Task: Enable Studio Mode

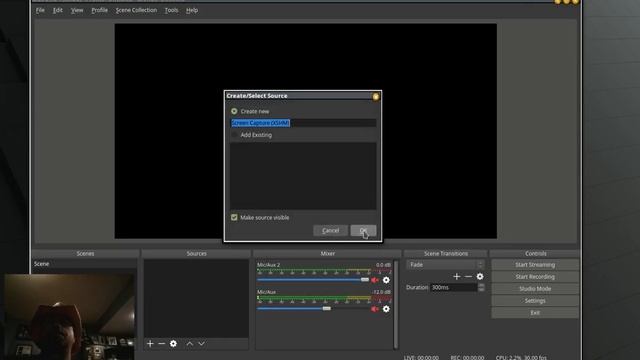Action: point(535,289)
